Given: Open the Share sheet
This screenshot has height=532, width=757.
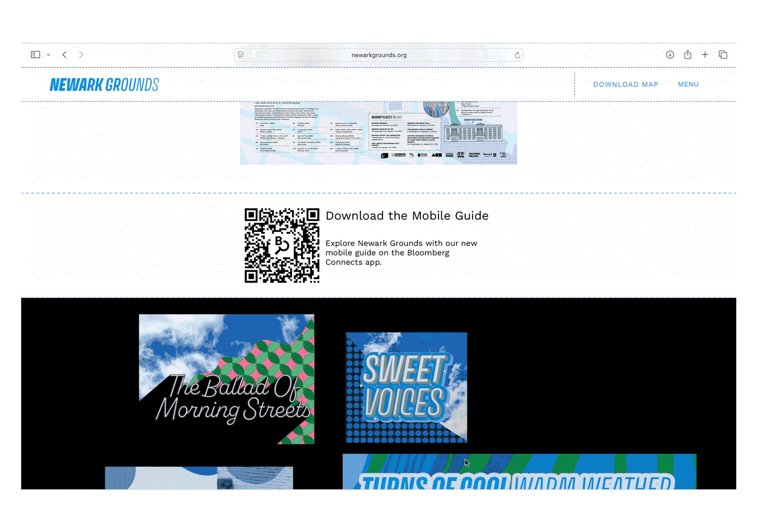Looking at the screenshot, I should coord(688,55).
